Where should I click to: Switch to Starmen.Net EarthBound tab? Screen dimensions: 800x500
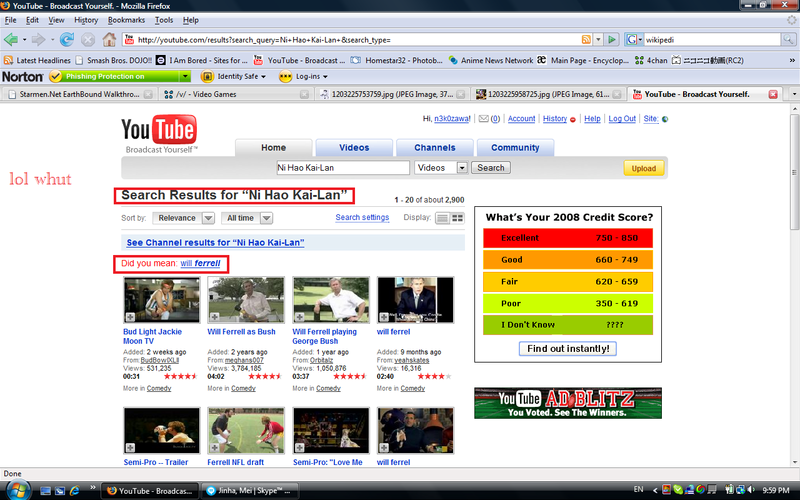(79, 94)
